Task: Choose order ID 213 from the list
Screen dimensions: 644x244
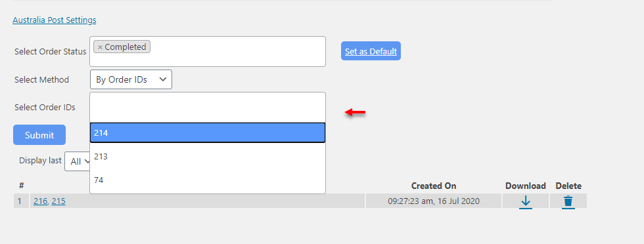Action: pyautogui.click(x=208, y=156)
